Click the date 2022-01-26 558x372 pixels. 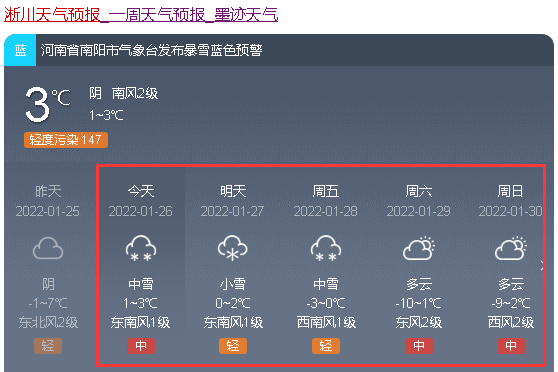click(141, 211)
